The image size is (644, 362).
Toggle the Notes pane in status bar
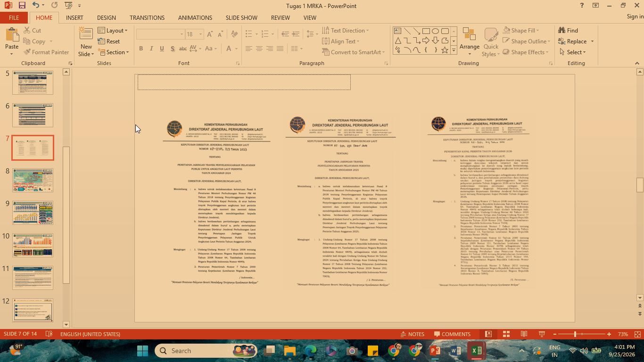413,334
